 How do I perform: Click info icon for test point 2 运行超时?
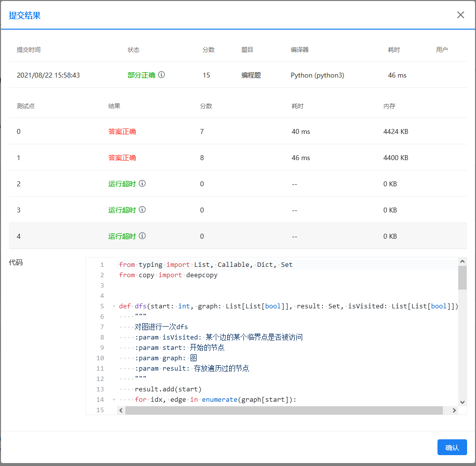[x=142, y=183]
